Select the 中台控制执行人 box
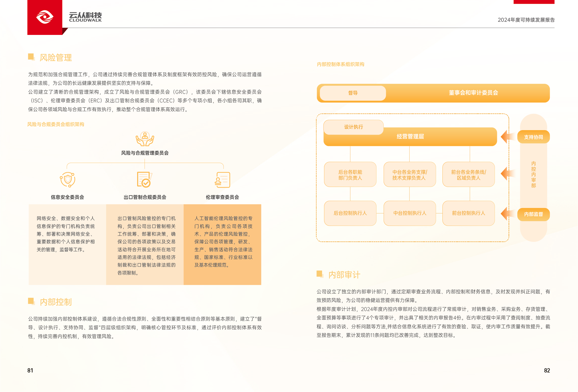Viewport: 578px width, 392px height. coord(409,213)
